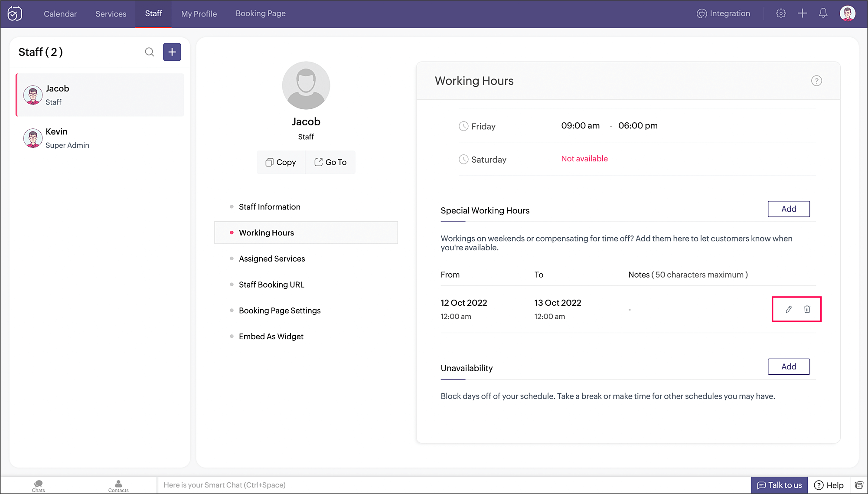868x494 pixels.
Task: Switch to the Calendar tab
Action: (x=60, y=14)
